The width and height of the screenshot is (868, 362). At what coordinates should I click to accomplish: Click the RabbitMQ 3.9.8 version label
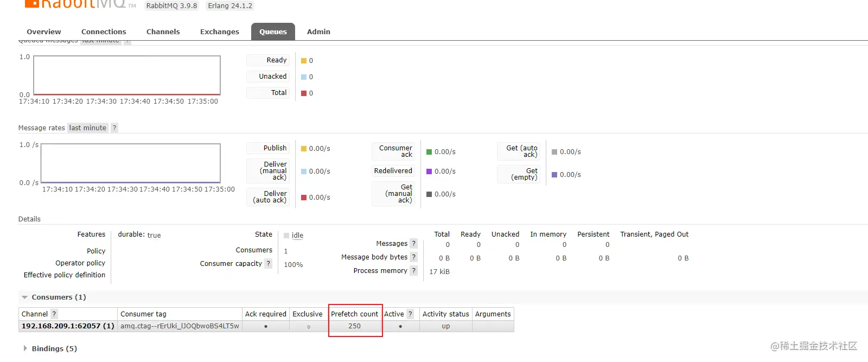coord(171,6)
